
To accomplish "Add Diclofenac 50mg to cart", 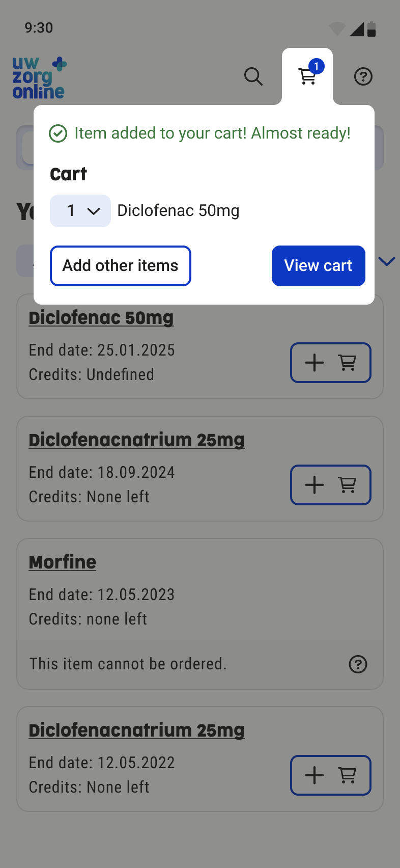I will (x=330, y=363).
